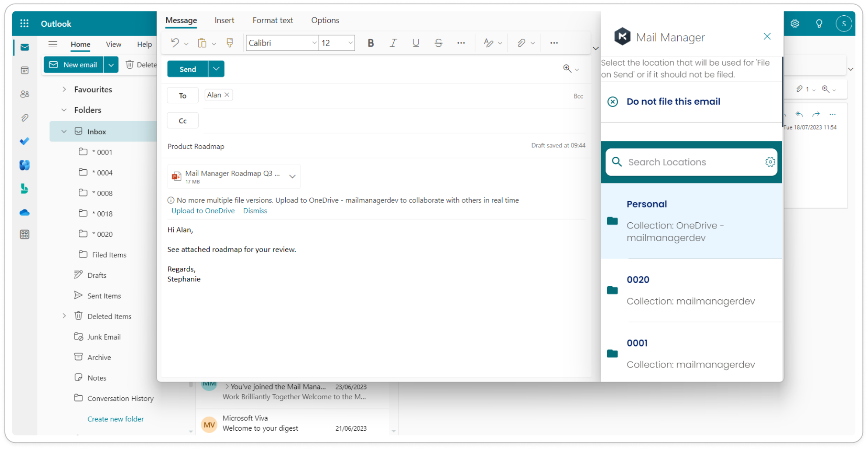
Task: Click the Mail Manager logo icon
Action: point(622,36)
